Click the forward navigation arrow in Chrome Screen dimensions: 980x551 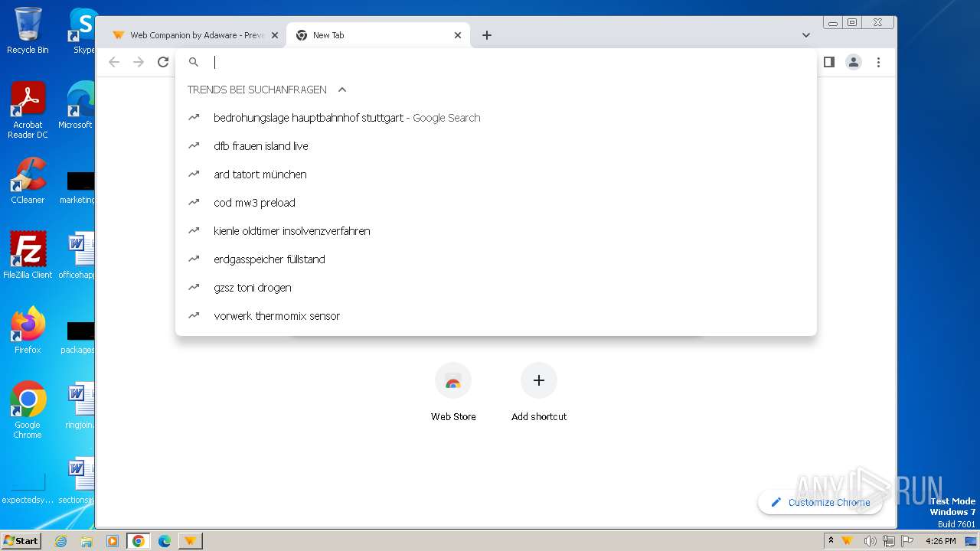[x=139, y=62]
